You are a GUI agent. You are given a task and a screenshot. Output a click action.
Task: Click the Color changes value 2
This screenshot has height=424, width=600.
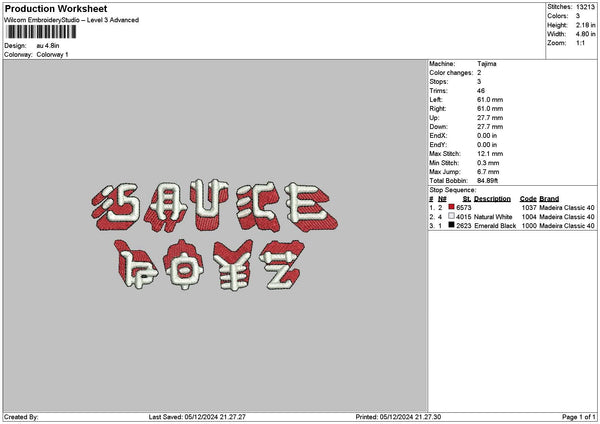click(479, 73)
